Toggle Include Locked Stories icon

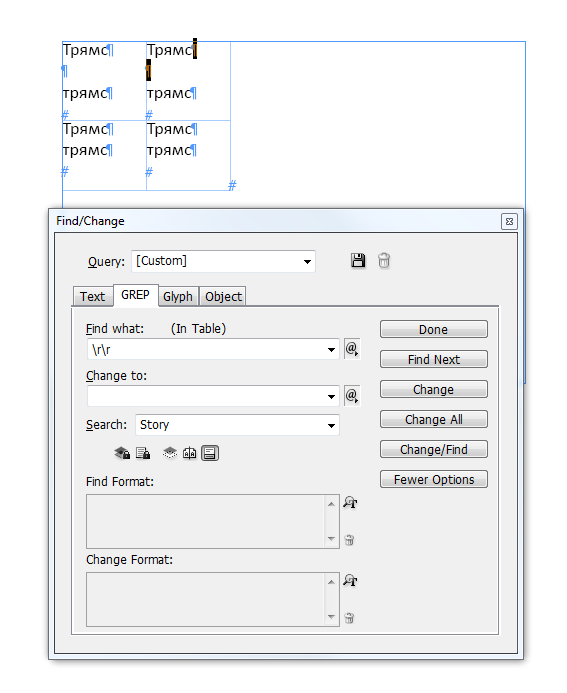(x=143, y=453)
